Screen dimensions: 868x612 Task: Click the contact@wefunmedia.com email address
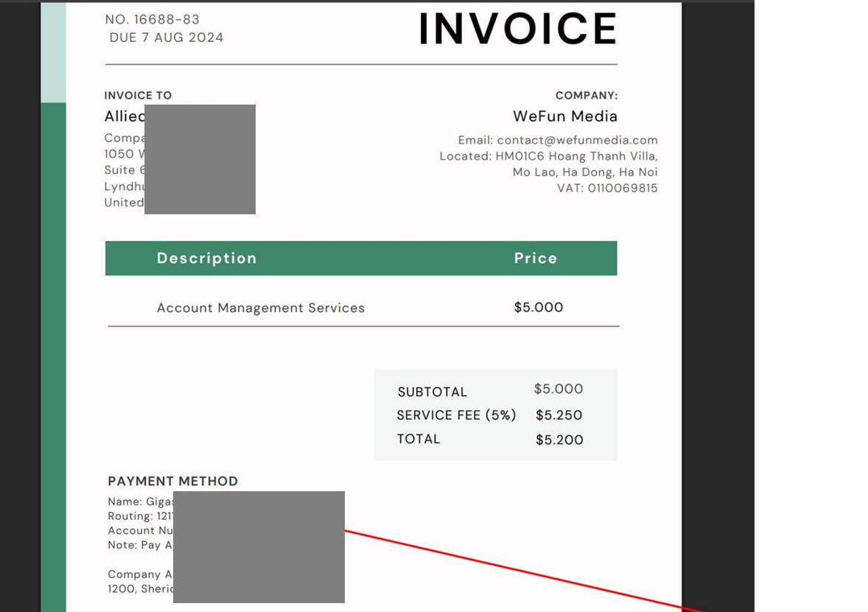[577, 140]
